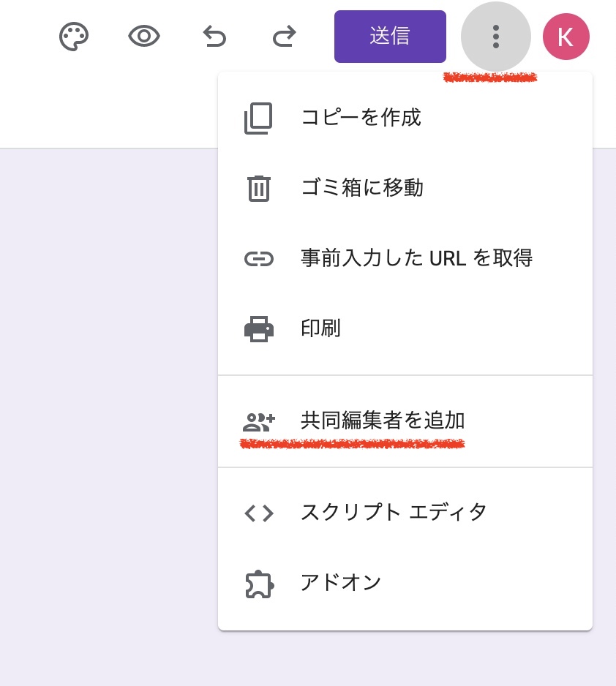Click the code brackets icon
Screen dimensions: 616x686
pos(258,513)
